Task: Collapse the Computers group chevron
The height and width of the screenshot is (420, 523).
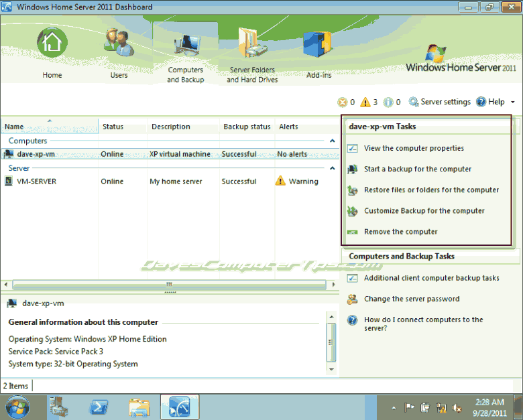Action: click(332, 141)
